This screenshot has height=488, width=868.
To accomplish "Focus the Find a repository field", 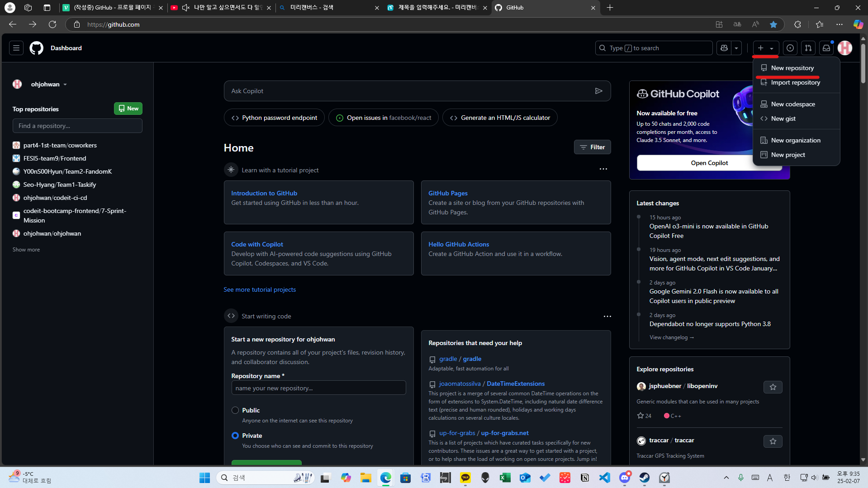I will tap(77, 126).
